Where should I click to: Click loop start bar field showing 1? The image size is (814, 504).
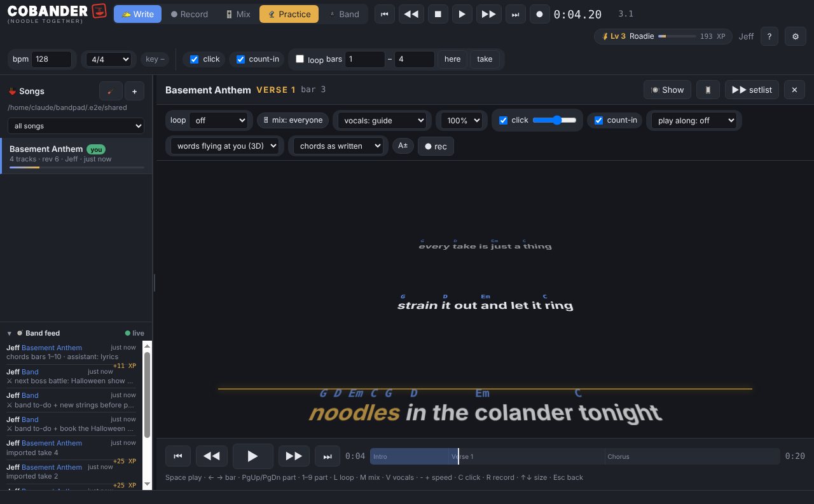(365, 59)
